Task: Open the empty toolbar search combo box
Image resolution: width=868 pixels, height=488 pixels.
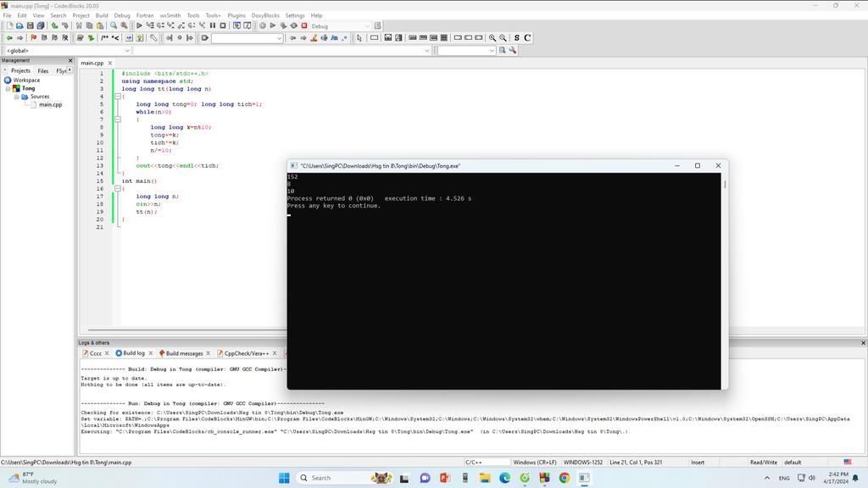Action: 248,37
